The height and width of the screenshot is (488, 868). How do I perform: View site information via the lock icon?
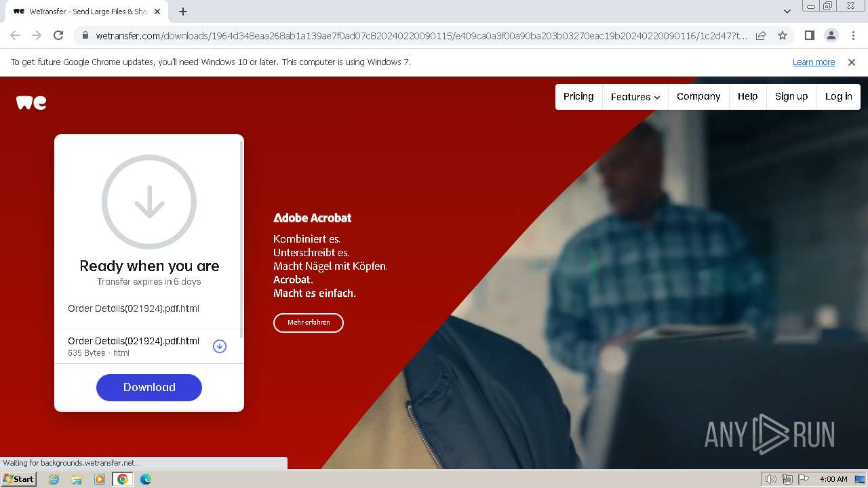(x=85, y=35)
